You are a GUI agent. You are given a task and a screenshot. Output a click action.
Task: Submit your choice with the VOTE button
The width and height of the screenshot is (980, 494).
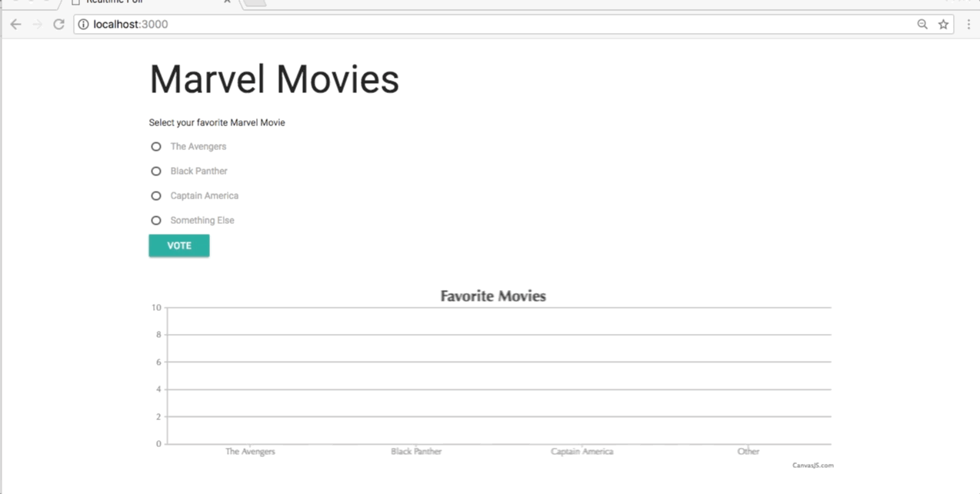pos(179,245)
